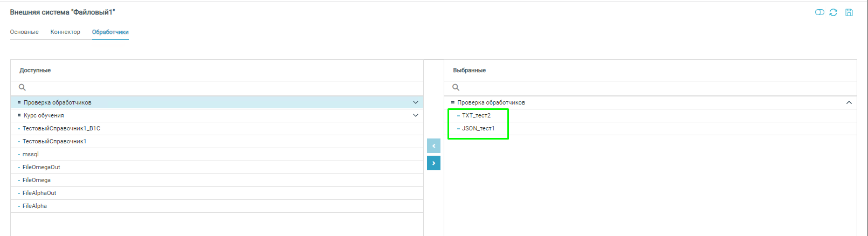Click the save diskette icon
The width and height of the screenshot is (868, 236).
tap(849, 12)
